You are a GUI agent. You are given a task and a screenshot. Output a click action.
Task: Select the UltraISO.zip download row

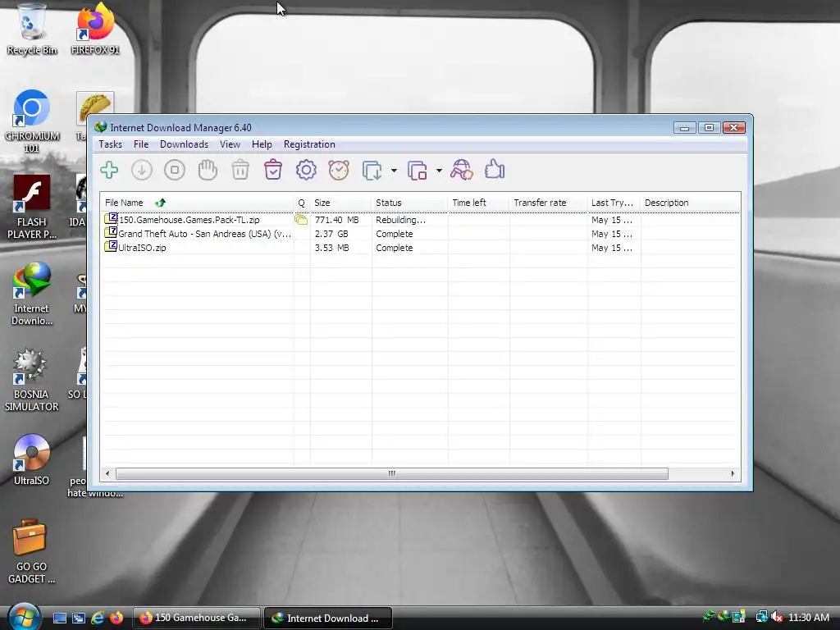(x=421, y=248)
